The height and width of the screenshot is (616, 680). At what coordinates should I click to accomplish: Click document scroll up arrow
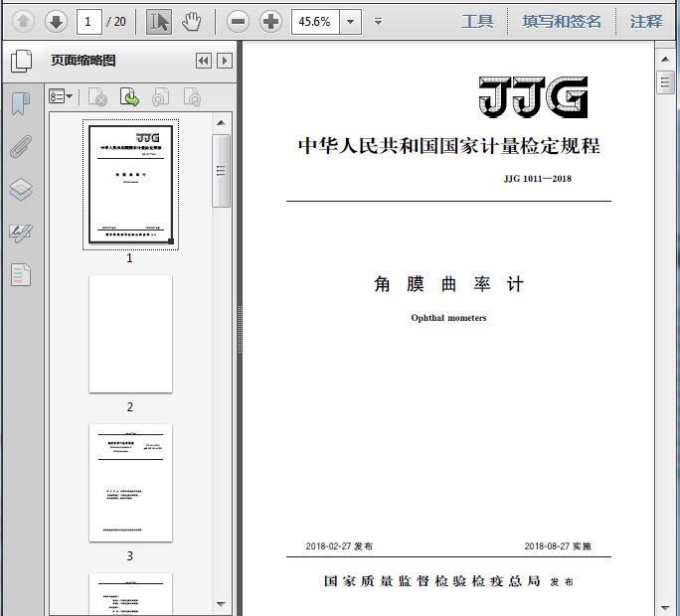[x=665, y=60]
